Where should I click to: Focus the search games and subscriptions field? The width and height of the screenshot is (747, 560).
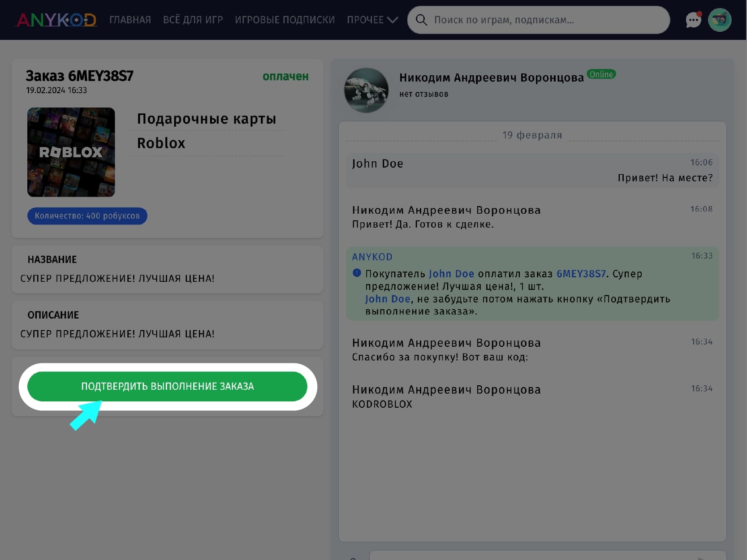(539, 20)
